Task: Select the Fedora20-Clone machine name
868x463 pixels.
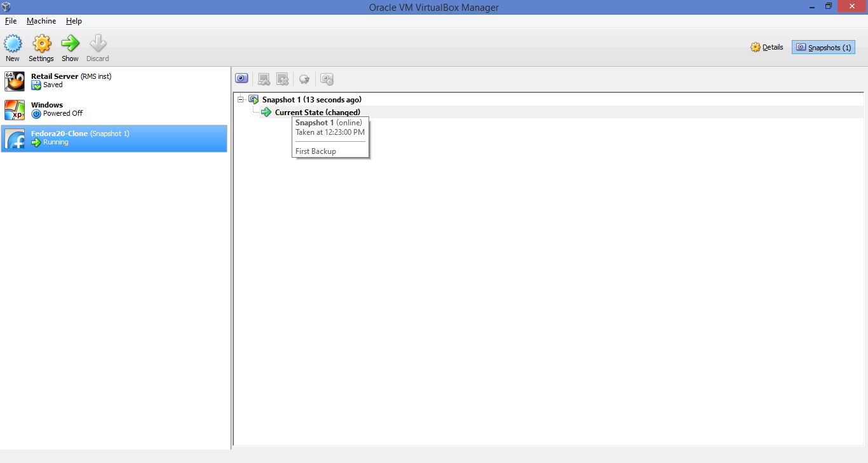Action: pos(60,134)
